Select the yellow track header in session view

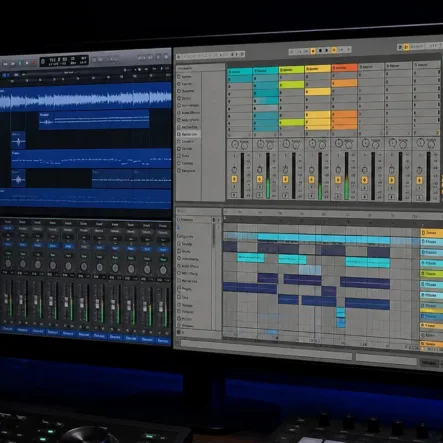click(318, 69)
